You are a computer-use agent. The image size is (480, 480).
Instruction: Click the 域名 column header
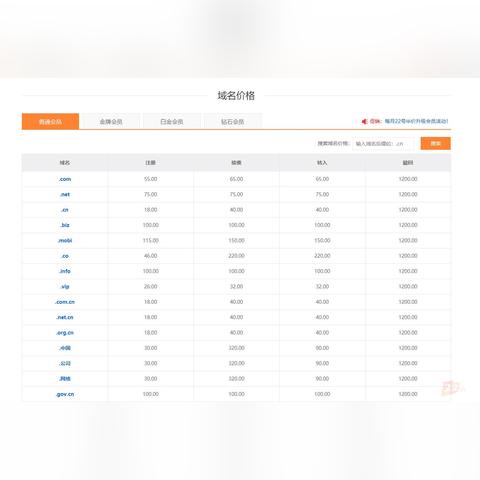[65, 163]
